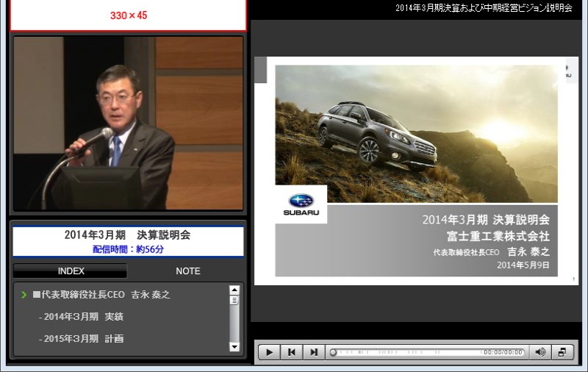Click the 配信時間:約56分 text
This screenshot has height=372, width=588.
(x=128, y=249)
